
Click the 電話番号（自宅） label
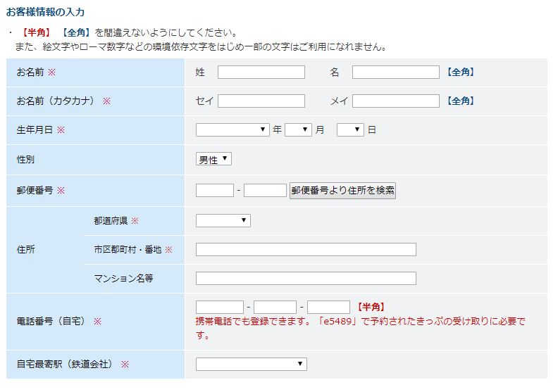tap(51, 321)
